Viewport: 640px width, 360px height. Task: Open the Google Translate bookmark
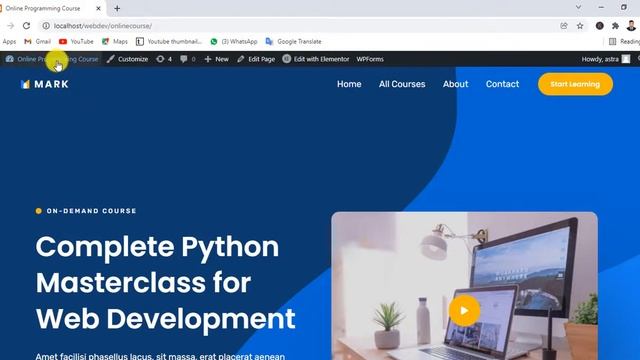click(x=293, y=42)
